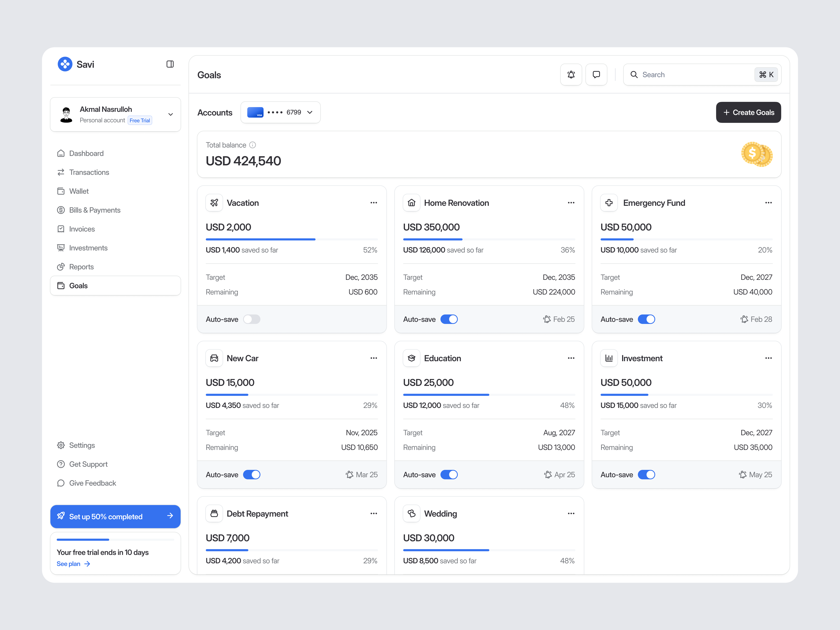Image resolution: width=840 pixels, height=630 pixels.
Task: Enable Auto-save for the Vacation goal
Action: pyautogui.click(x=252, y=319)
